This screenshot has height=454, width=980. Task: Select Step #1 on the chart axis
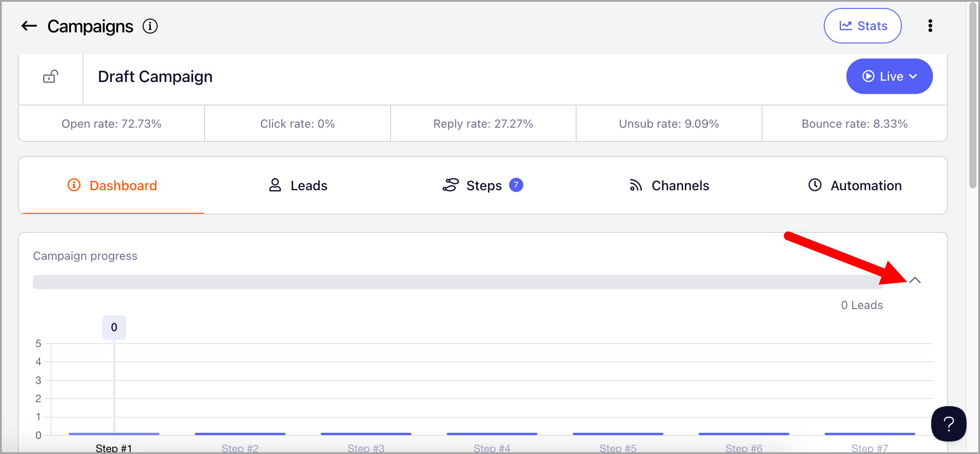pyautogui.click(x=114, y=448)
